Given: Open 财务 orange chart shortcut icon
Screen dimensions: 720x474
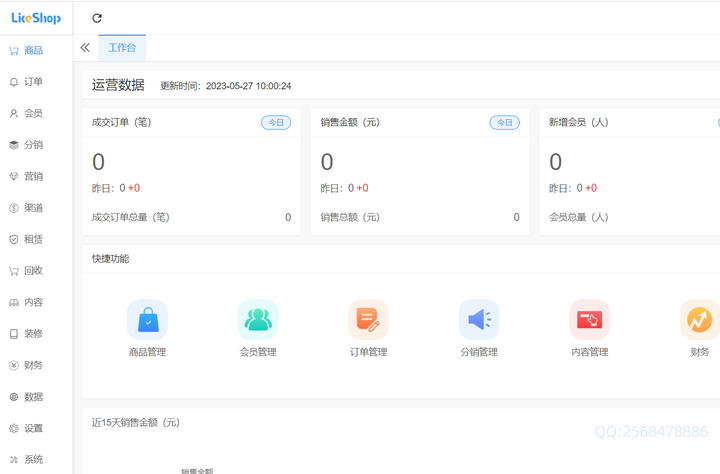Looking at the screenshot, I should click(x=700, y=320).
